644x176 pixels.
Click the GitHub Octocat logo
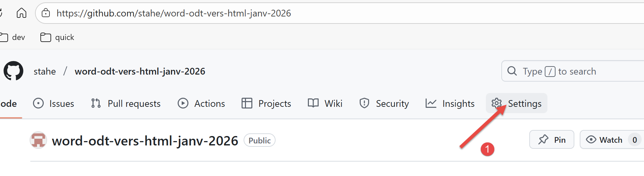pos(13,71)
